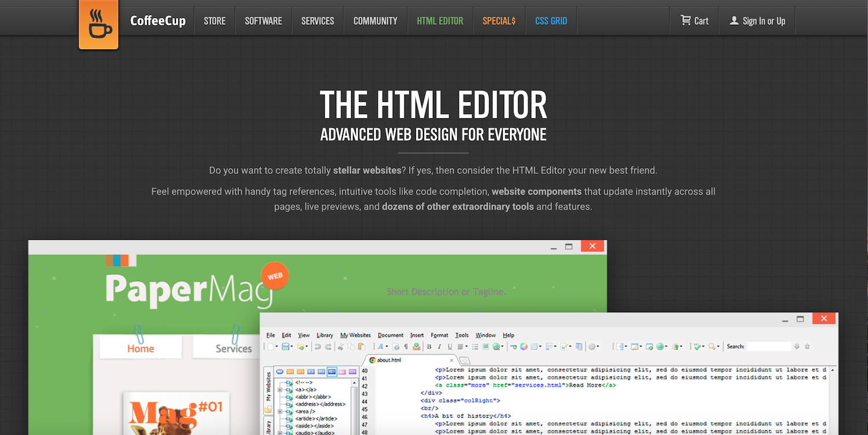Open SERVICES in the navigation bar

click(318, 21)
